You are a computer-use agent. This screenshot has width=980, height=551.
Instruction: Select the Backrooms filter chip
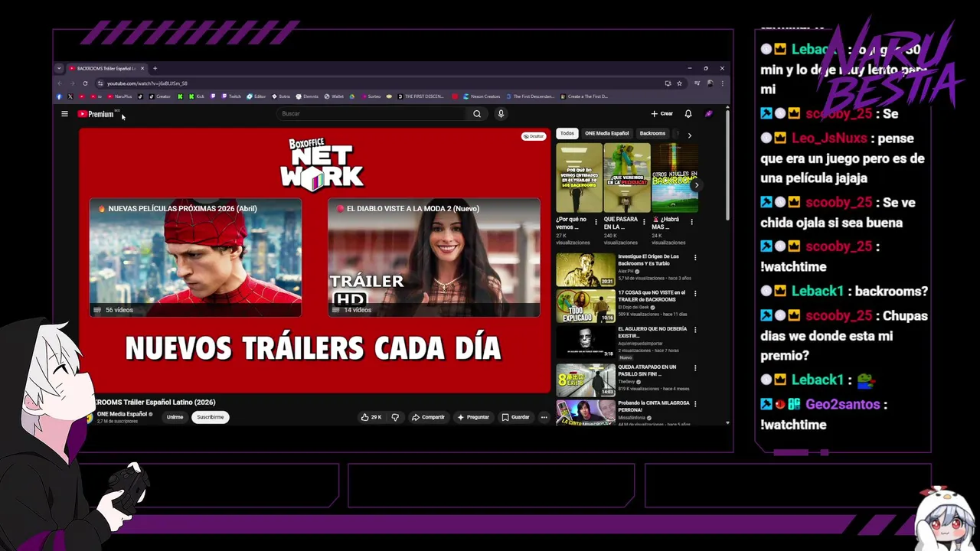(x=652, y=133)
